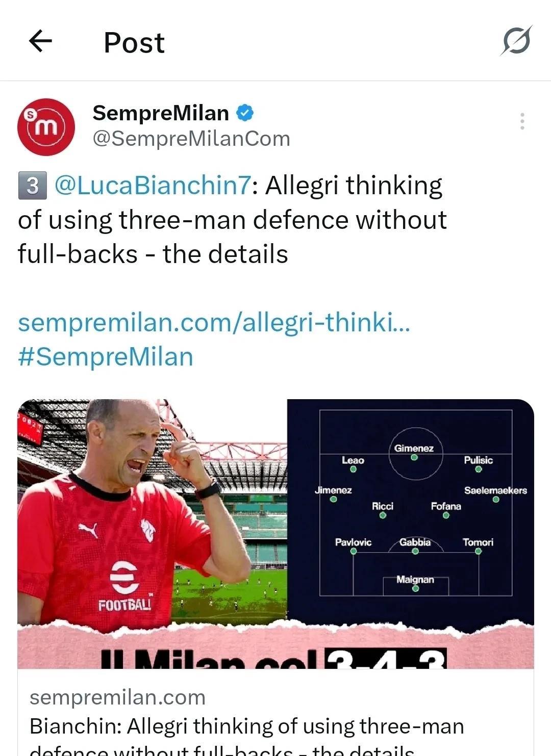Tap the #SempreMilan hashtag
The width and height of the screenshot is (551, 756).
[x=106, y=356]
